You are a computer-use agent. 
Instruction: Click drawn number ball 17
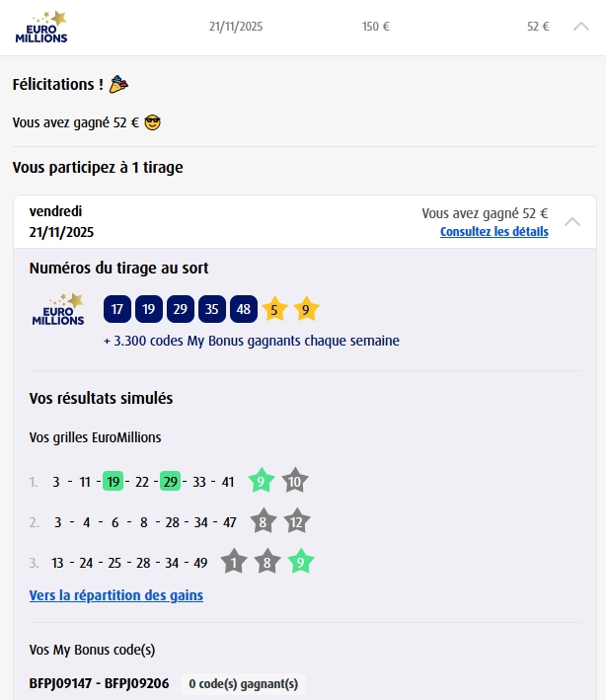point(117,309)
